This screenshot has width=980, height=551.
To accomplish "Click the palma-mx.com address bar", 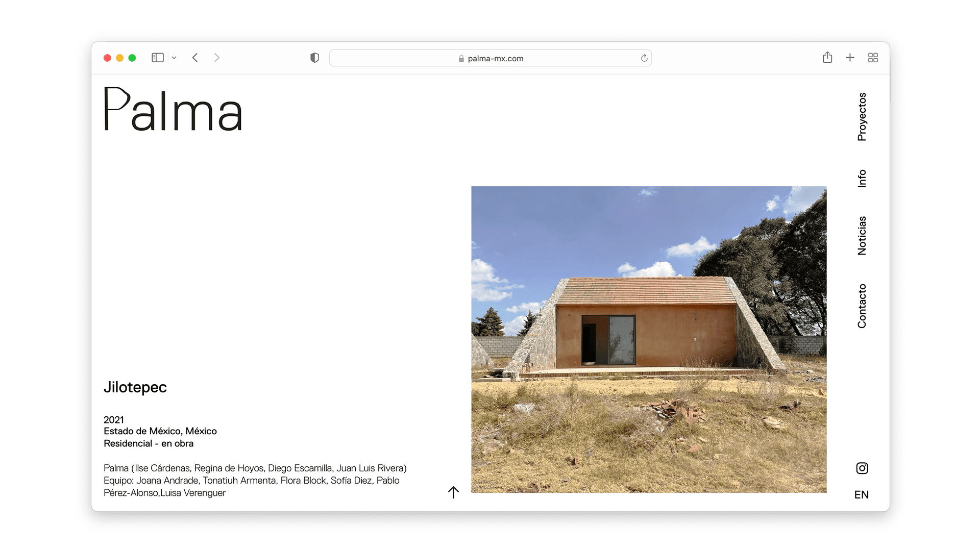I will pos(491,58).
